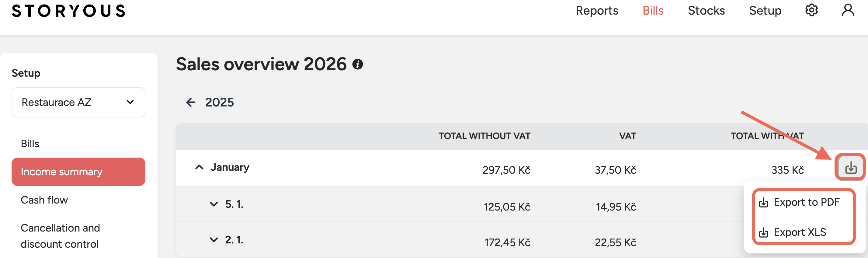
Task: Switch to the Reports section
Action: tap(597, 10)
